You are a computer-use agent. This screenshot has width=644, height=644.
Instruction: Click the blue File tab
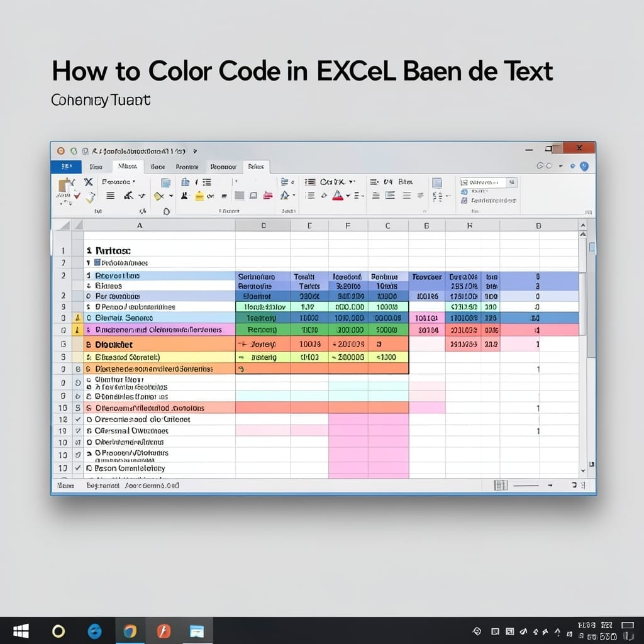pos(65,166)
